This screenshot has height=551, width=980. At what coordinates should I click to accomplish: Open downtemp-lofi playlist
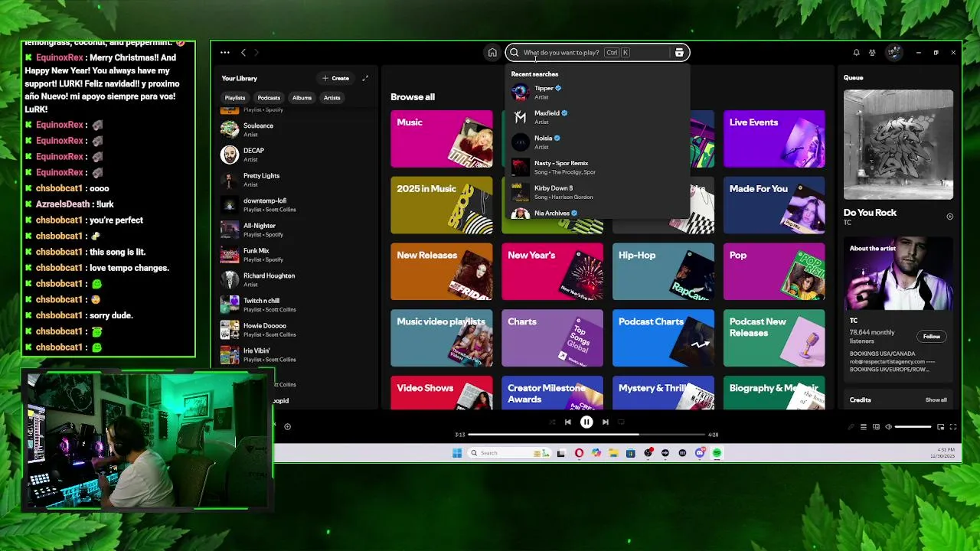(x=295, y=204)
